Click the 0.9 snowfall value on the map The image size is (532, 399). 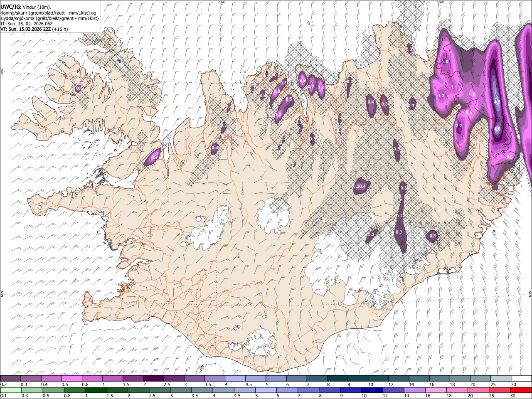(x=303, y=81)
